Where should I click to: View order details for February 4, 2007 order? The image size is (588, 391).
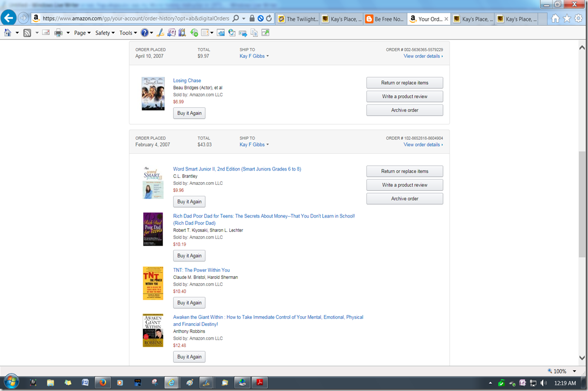[x=423, y=145]
